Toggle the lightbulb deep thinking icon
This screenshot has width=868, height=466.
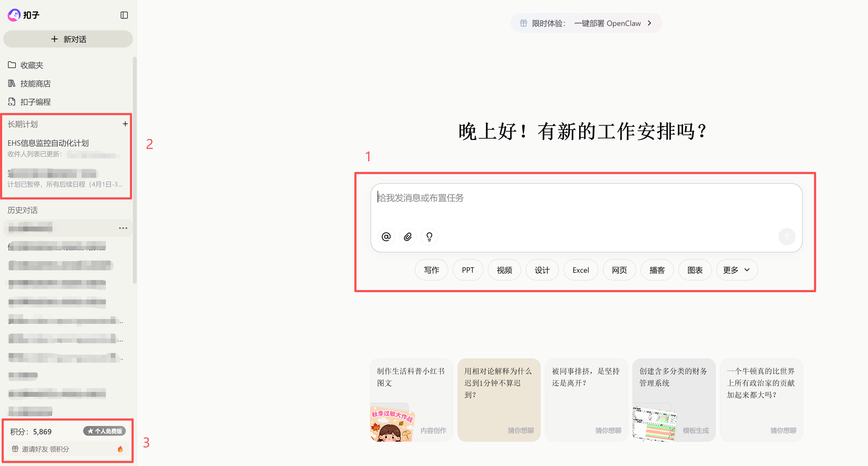tap(429, 237)
